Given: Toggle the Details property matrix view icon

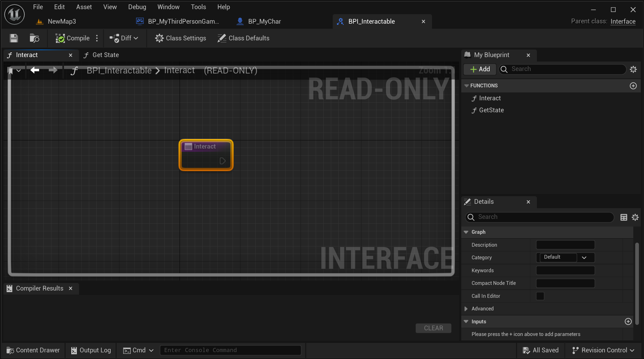Looking at the screenshot, I should point(624,217).
